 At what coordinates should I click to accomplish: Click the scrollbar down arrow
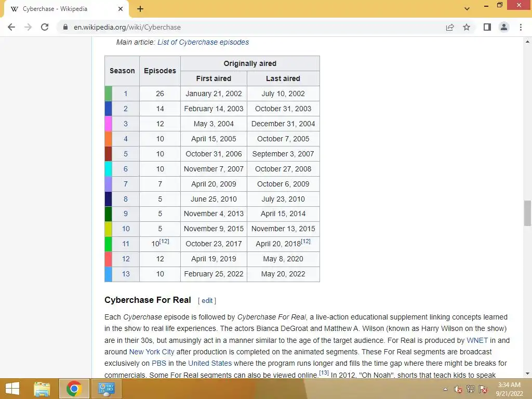527,374
